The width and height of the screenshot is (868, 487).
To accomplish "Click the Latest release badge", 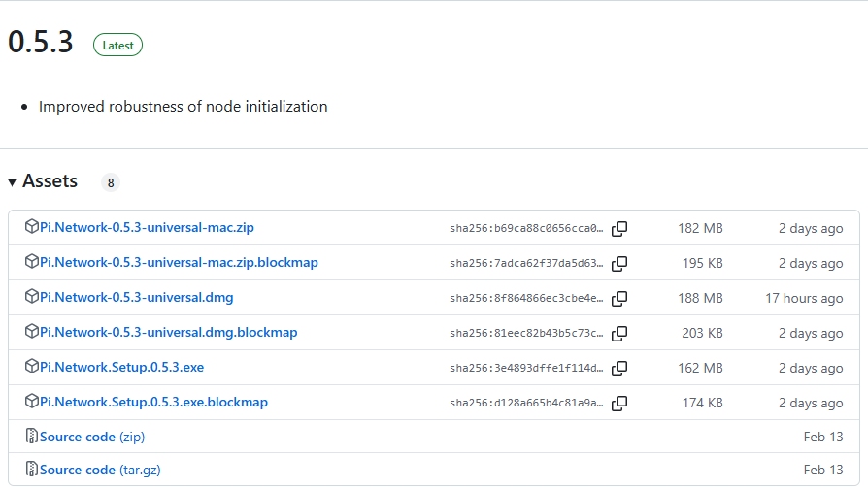I will 117,45.
